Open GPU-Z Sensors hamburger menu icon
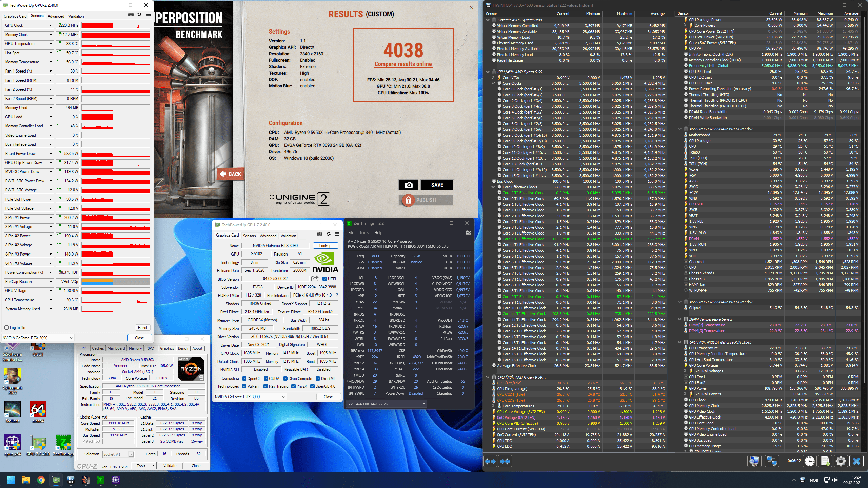The width and height of the screenshot is (868, 488). [x=148, y=15]
